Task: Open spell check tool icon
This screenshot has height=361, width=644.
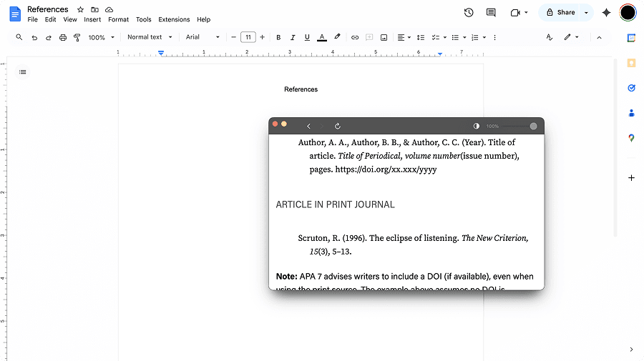Action: coord(550,37)
